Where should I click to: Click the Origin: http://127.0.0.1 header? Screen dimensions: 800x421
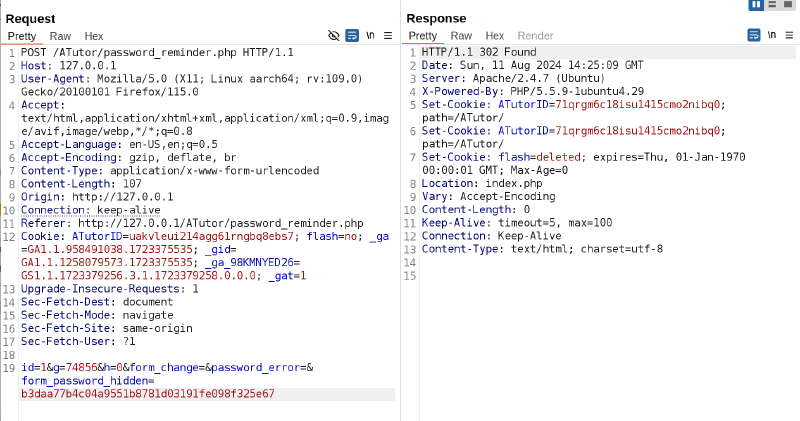[x=97, y=197]
